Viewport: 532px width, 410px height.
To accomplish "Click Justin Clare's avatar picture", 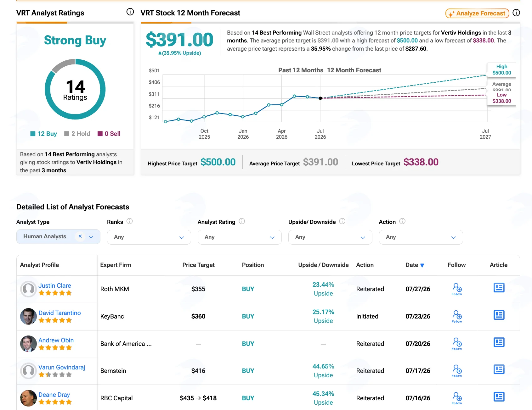I will tap(28, 289).
